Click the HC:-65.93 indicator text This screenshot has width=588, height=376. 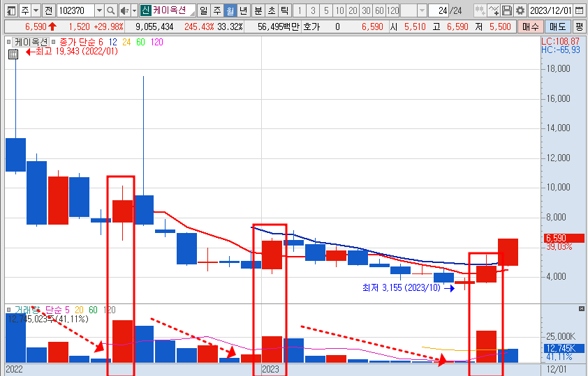point(560,50)
